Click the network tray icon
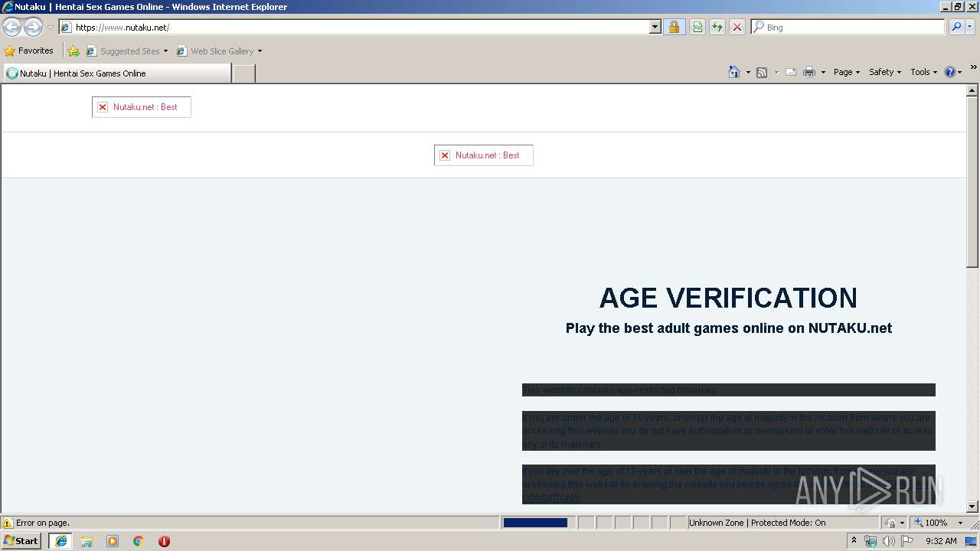 pyautogui.click(x=871, y=541)
